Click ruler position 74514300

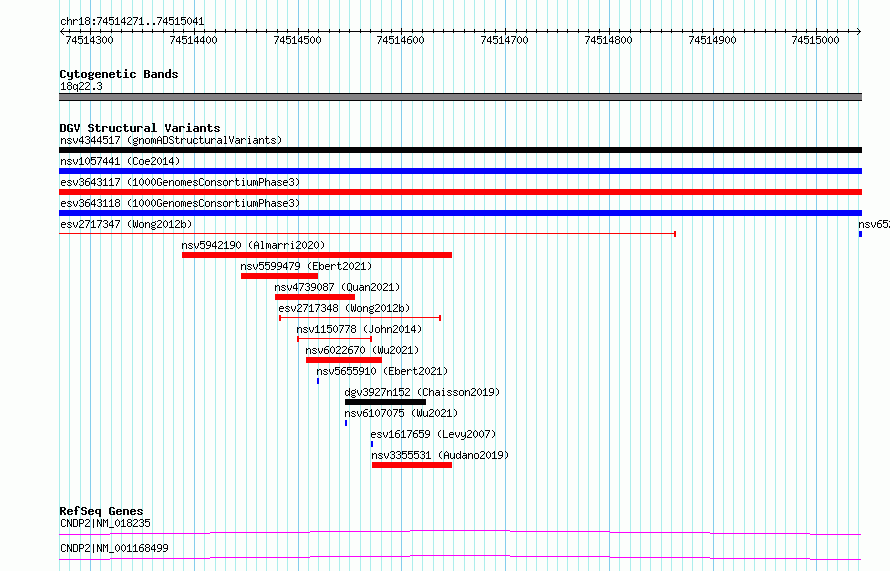click(90, 40)
